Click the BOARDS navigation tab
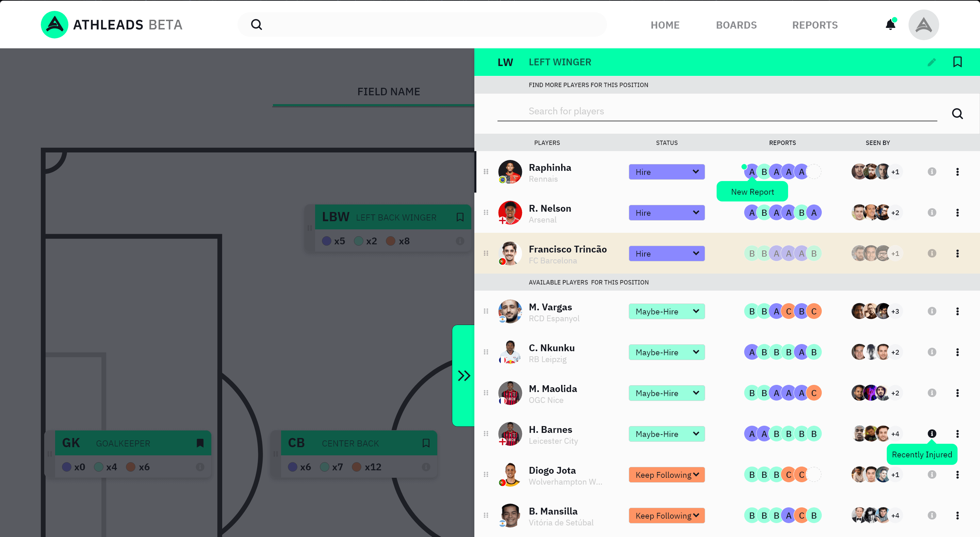 [736, 25]
